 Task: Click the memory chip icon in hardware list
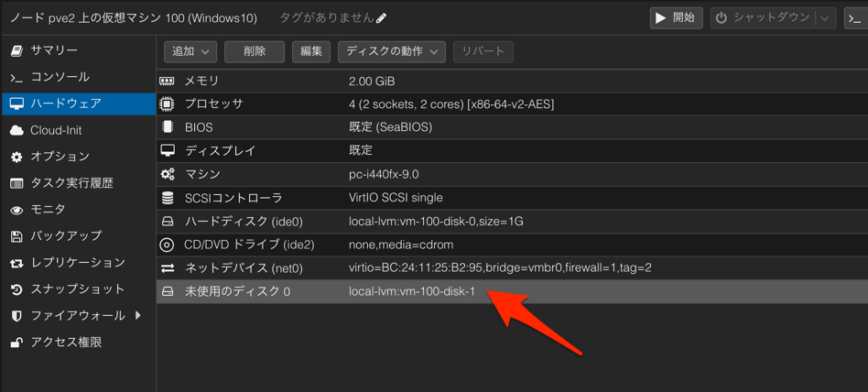point(168,82)
